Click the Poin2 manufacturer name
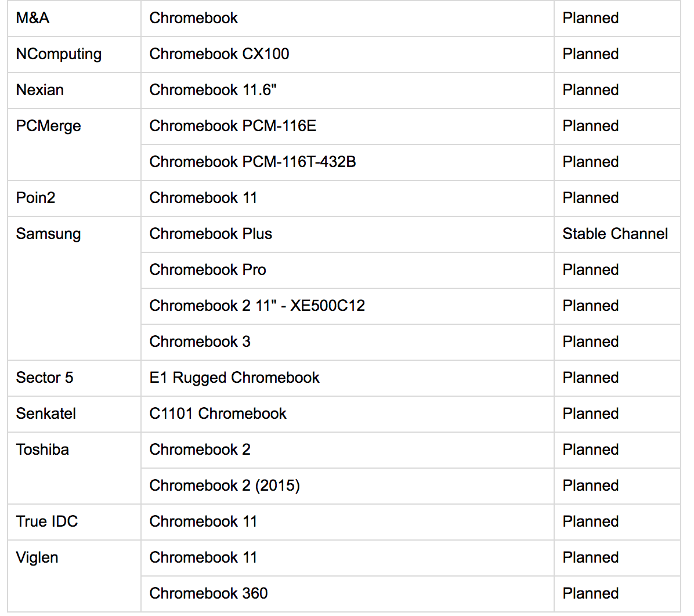Screen dimensions: 694x616 click(35, 198)
